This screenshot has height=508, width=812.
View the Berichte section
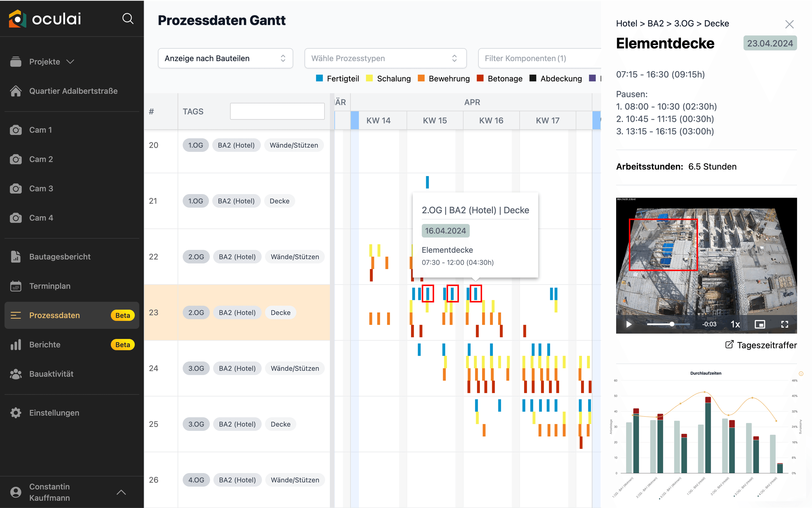[x=44, y=344]
